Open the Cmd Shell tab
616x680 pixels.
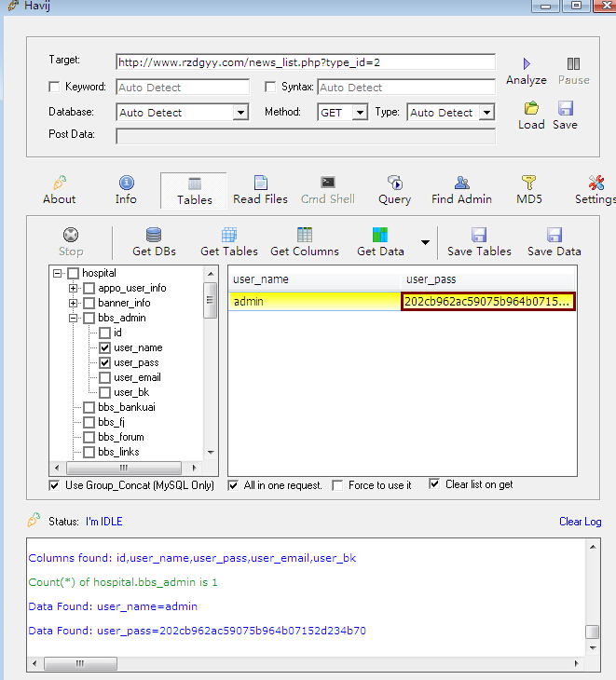click(x=328, y=190)
